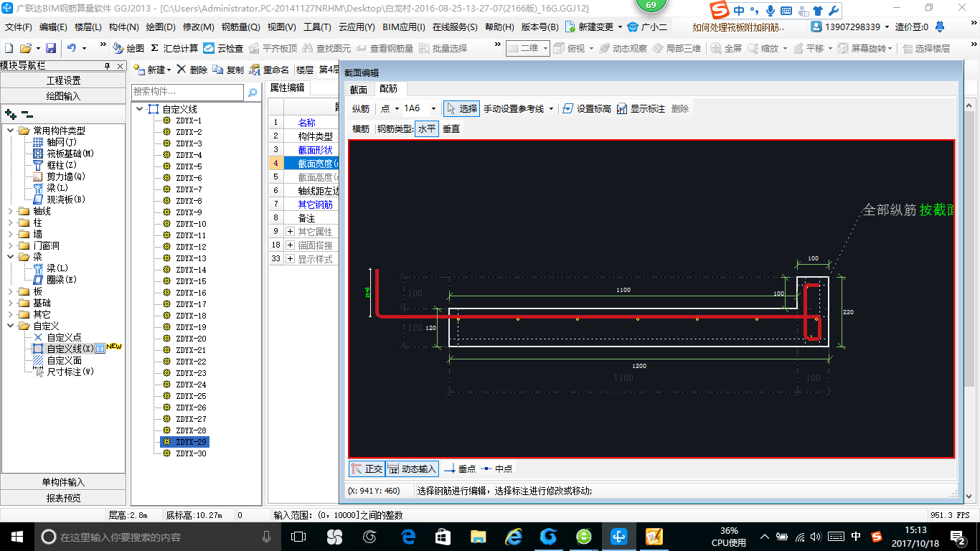Open the BIM应用(I) menu
Screen dimensions: 980x551
(404, 27)
